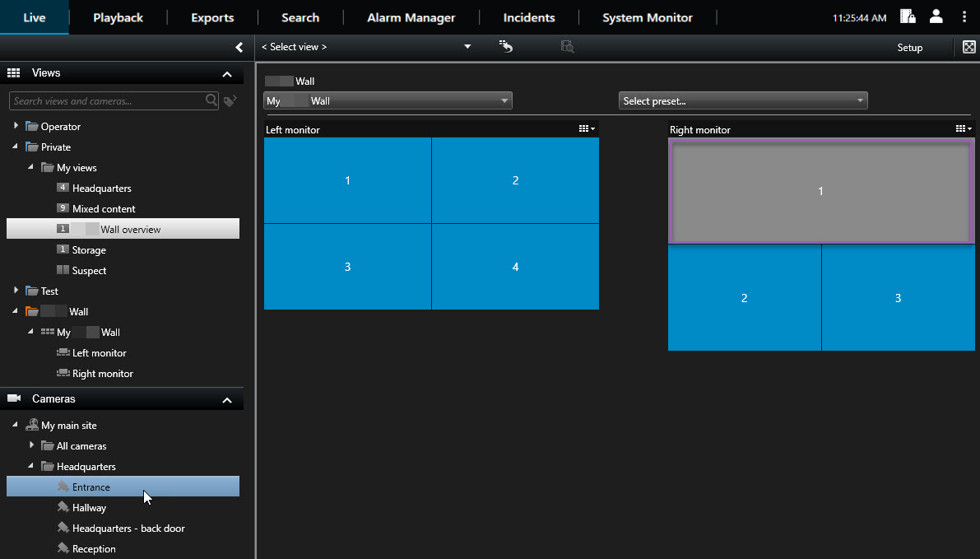Switch to the Playback tab

click(118, 17)
